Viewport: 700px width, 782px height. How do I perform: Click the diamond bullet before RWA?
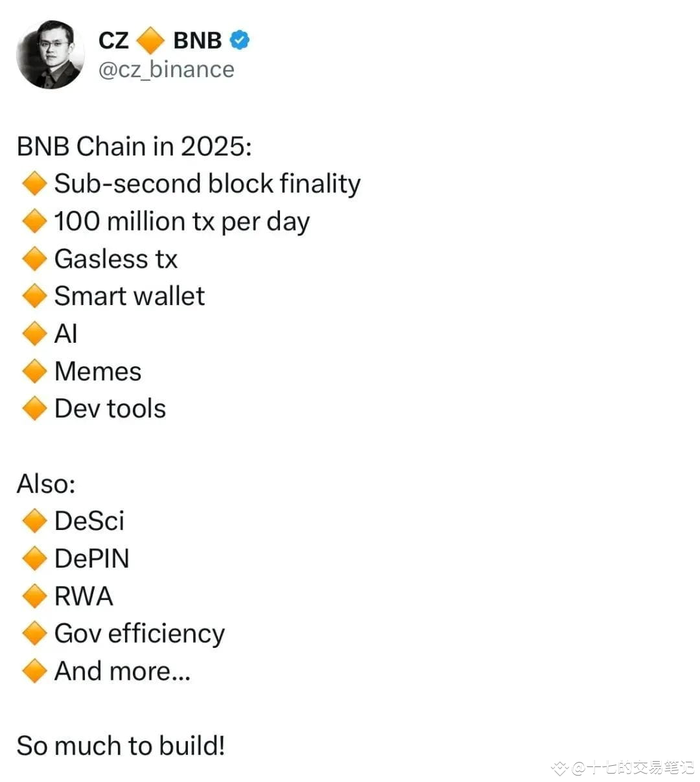coord(34,596)
